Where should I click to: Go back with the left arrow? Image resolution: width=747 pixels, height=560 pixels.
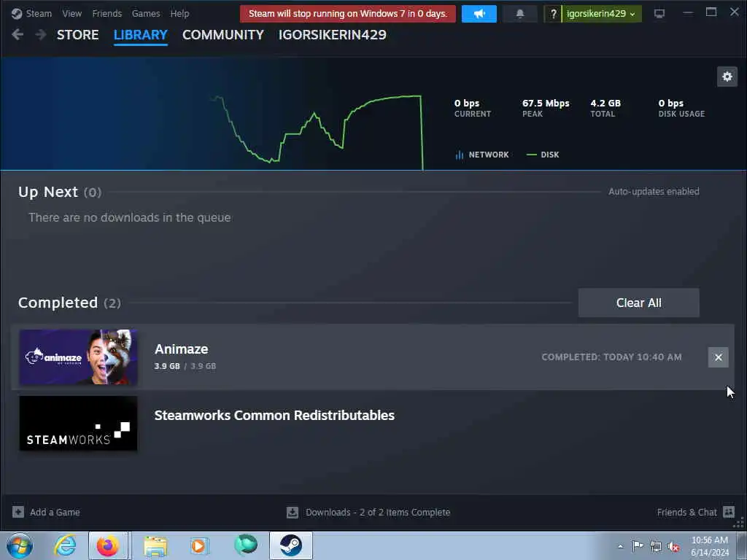(x=18, y=34)
